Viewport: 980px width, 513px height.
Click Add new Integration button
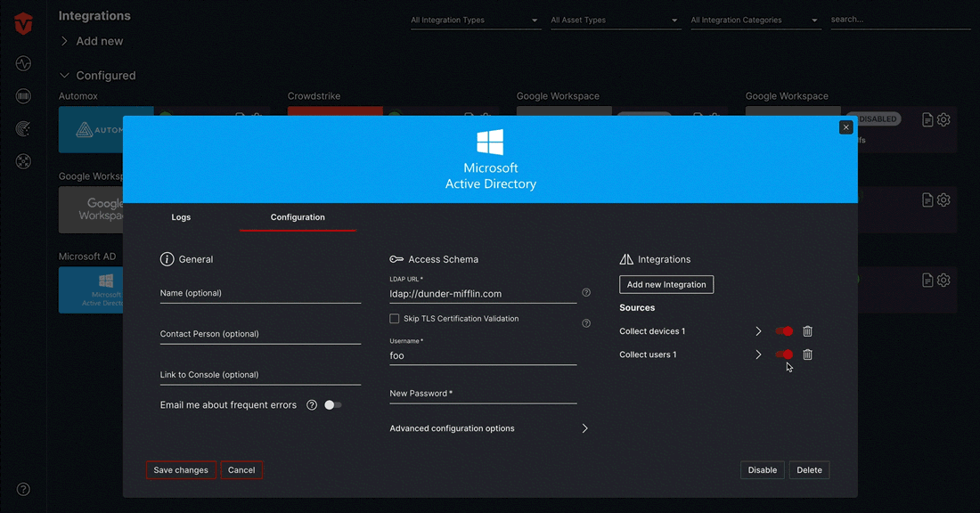pos(666,284)
